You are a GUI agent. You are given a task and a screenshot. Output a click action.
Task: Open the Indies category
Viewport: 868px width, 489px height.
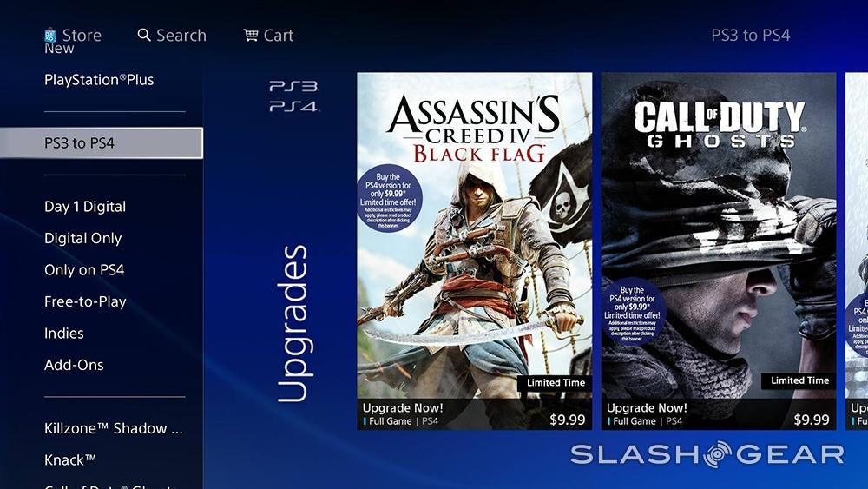coord(64,334)
